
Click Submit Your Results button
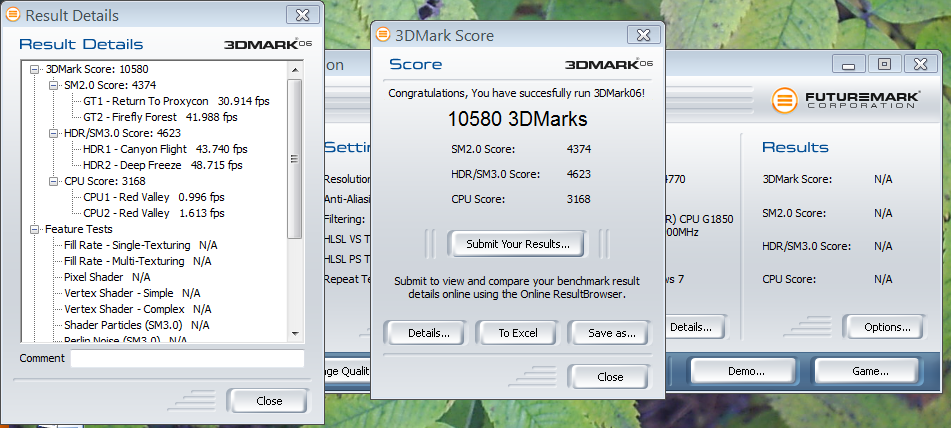[517, 244]
